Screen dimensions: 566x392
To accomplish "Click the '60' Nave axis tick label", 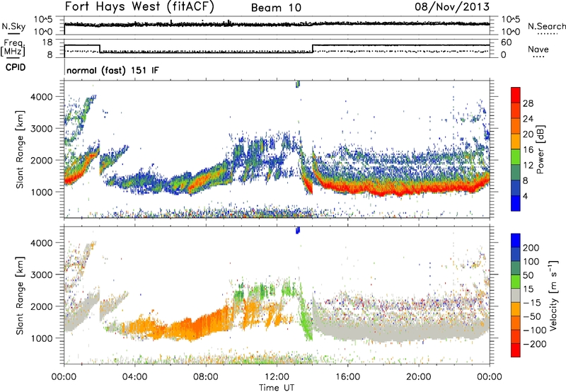I will coord(506,42).
